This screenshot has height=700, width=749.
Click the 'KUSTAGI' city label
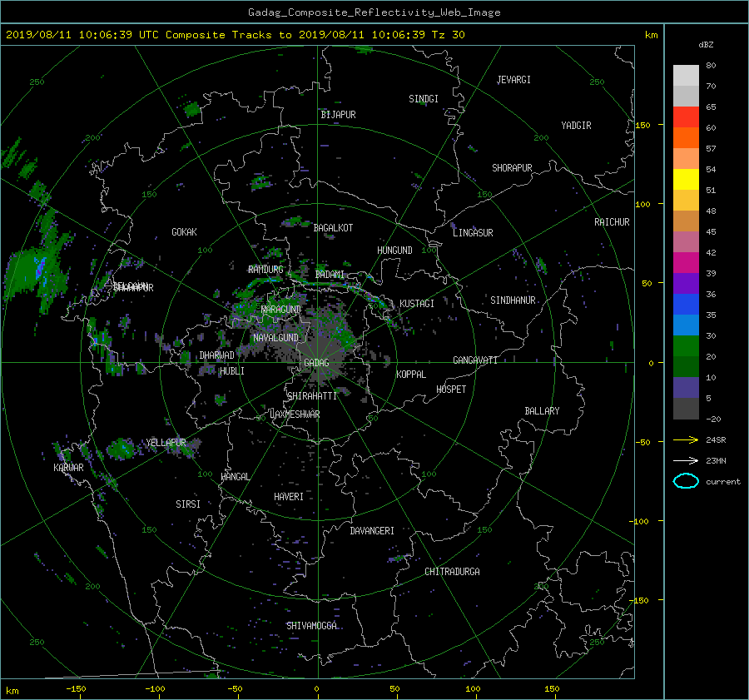click(417, 304)
